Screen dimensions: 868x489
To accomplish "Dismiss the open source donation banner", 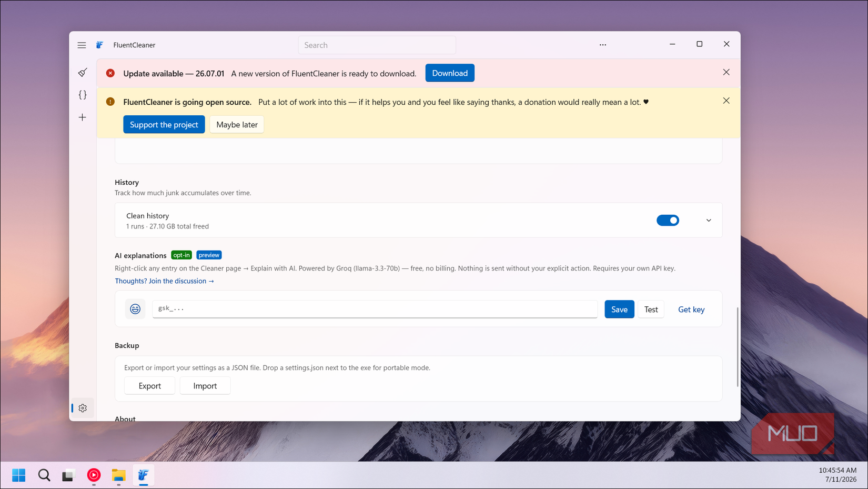I will tap(726, 101).
